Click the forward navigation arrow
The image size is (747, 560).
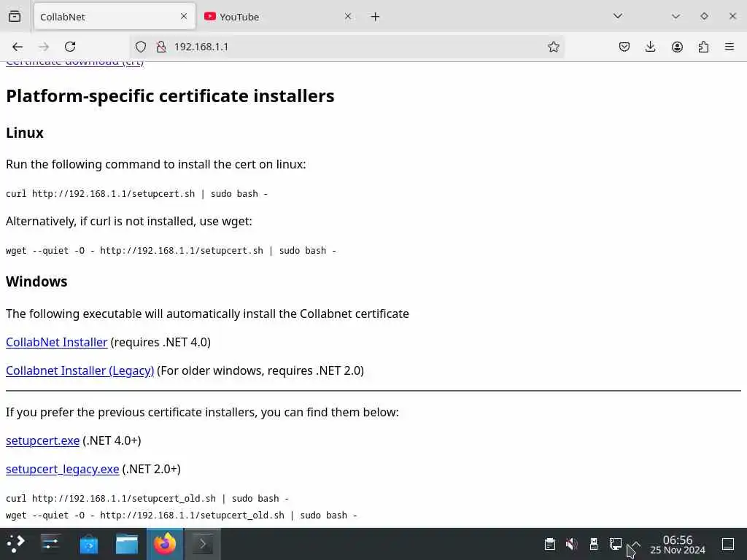44,47
